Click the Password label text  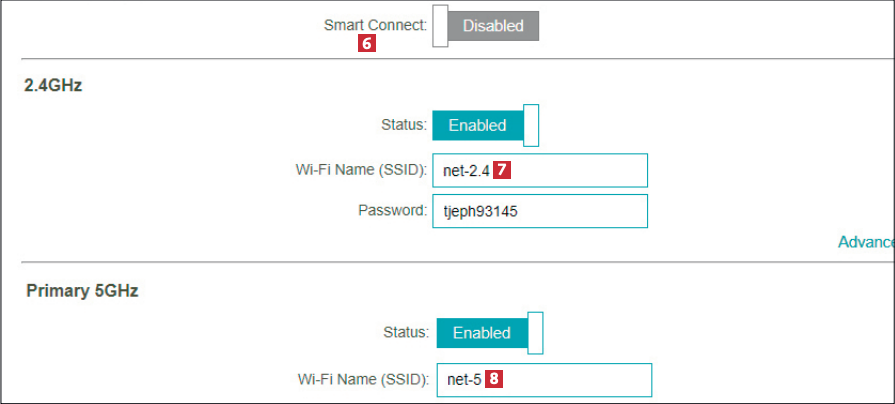(x=392, y=211)
